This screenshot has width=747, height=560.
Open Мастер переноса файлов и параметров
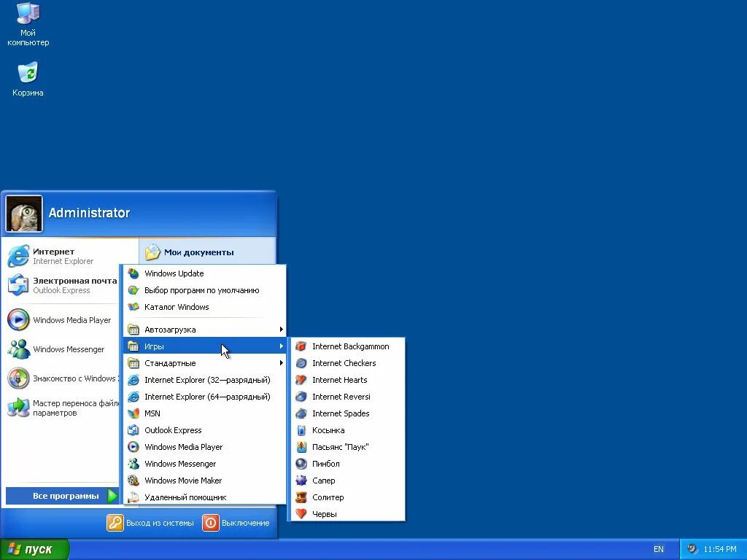(61, 408)
